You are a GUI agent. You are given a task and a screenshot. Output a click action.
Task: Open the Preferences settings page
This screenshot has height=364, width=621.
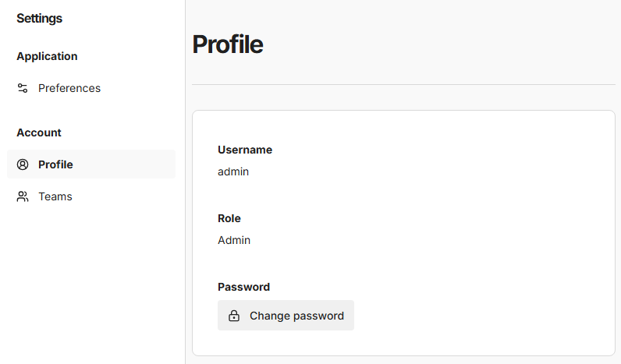pyautogui.click(x=69, y=88)
